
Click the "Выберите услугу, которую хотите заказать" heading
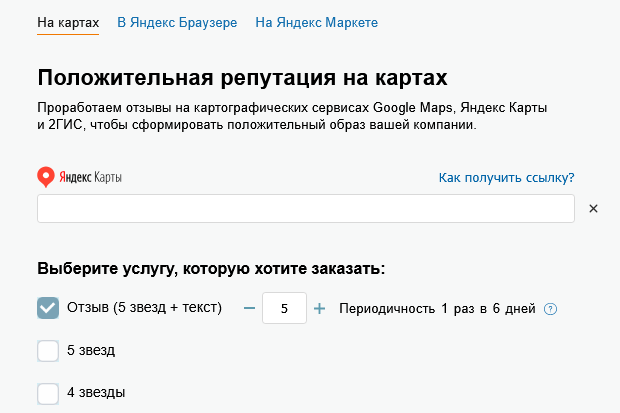(211, 269)
